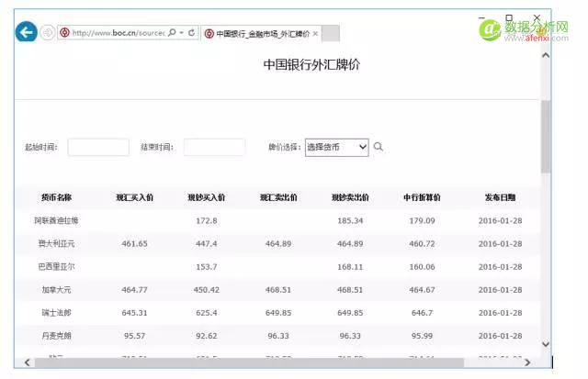Click the 起始时间 date input field
588x379 pixels.
coord(98,147)
